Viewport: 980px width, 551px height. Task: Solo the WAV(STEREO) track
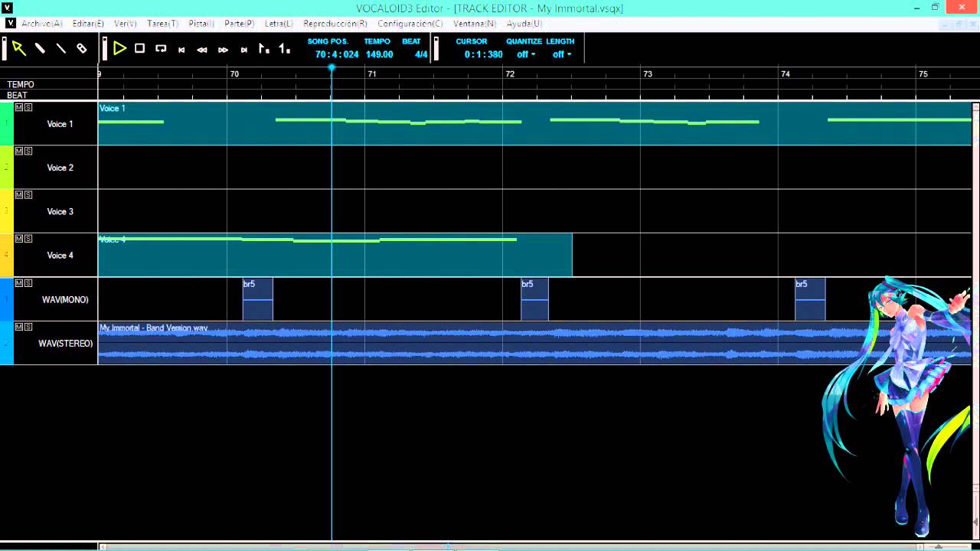pos(28,327)
